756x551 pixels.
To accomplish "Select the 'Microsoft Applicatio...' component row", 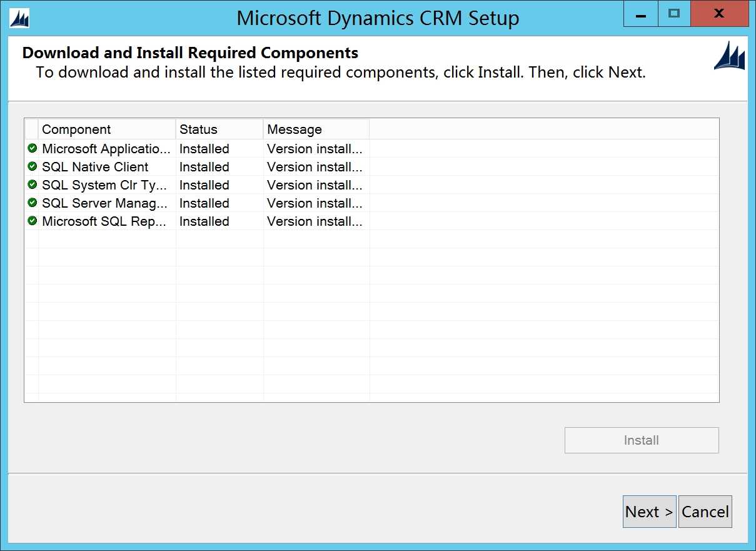I will (x=371, y=149).
